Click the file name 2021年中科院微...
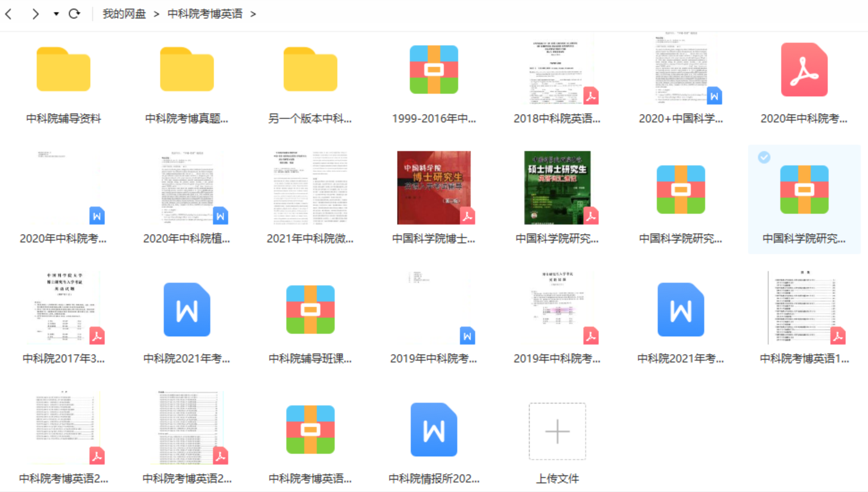This screenshot has height=492, width=868. 310,239
